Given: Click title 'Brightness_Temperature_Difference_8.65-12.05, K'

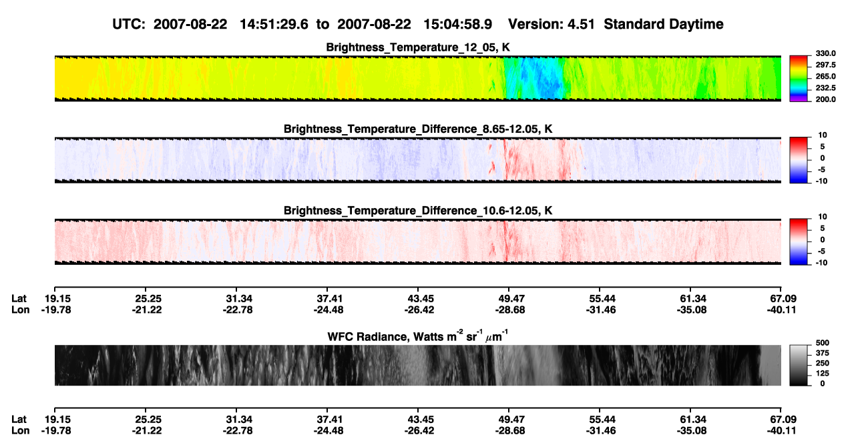Looking at the screenshot, I should pyautogui.click(x=418, y=129).
